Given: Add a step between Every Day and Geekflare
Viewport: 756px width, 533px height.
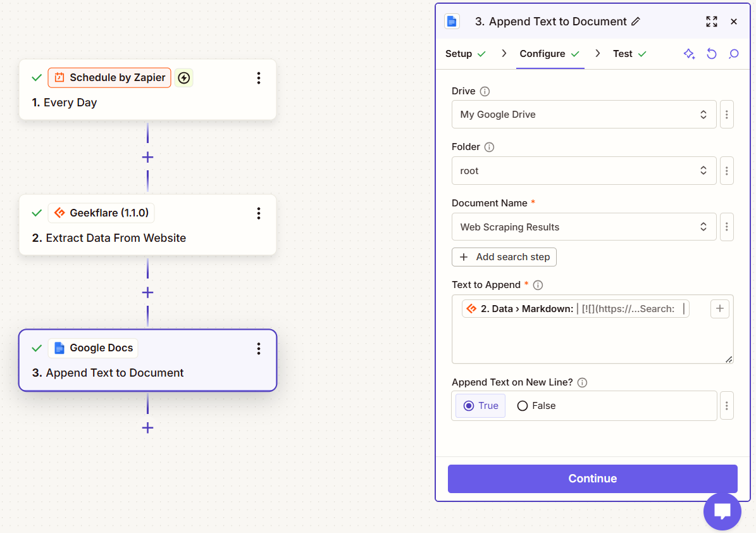Looking at the screenshot, I should click(x=147, y=157).
